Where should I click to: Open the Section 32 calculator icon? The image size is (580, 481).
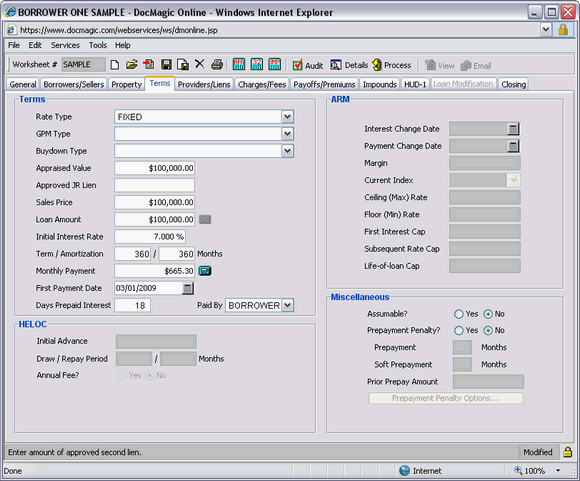(x=257, y=64)
